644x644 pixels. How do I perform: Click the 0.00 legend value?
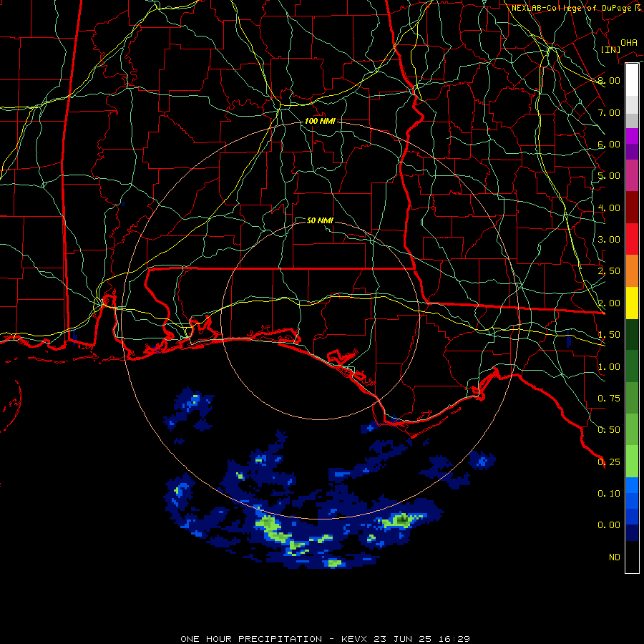click(x=609, y=525)
